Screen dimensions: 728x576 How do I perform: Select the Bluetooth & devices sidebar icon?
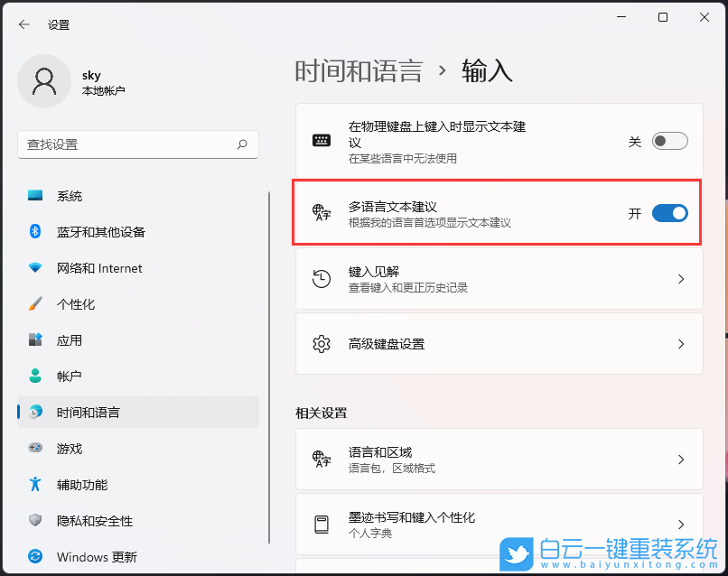[33, 232]
